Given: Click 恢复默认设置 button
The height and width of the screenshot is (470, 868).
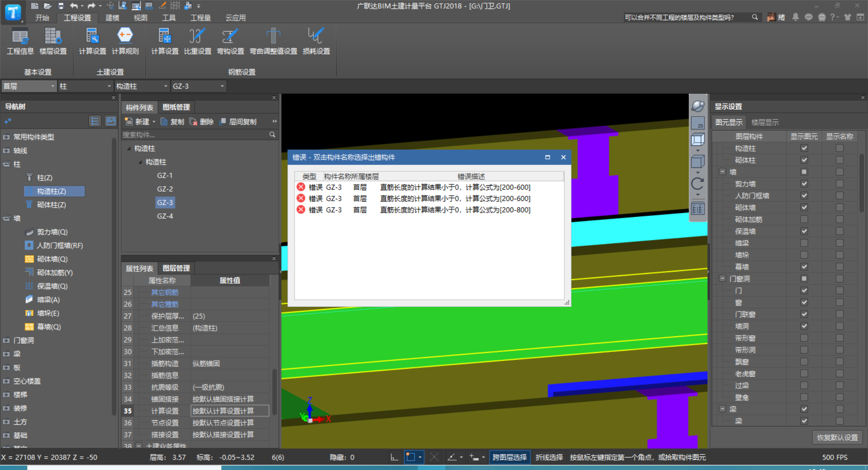Looking at the screenshot, I should (x=837, y=437).
